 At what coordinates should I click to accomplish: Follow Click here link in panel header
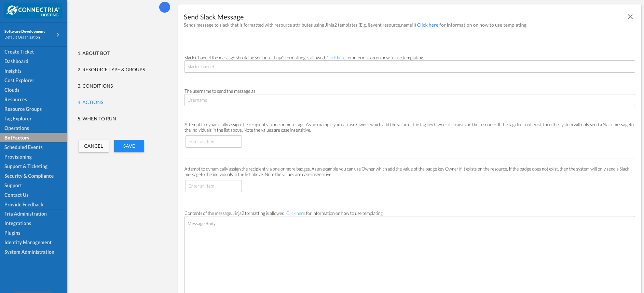point(427,25)
